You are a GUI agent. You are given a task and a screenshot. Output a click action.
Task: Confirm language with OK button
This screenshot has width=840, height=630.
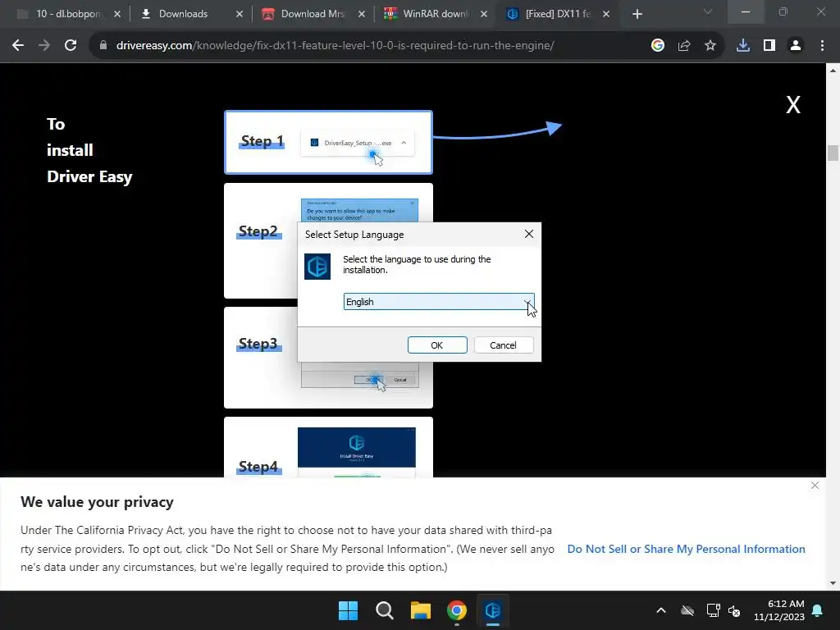coord(437,345)
